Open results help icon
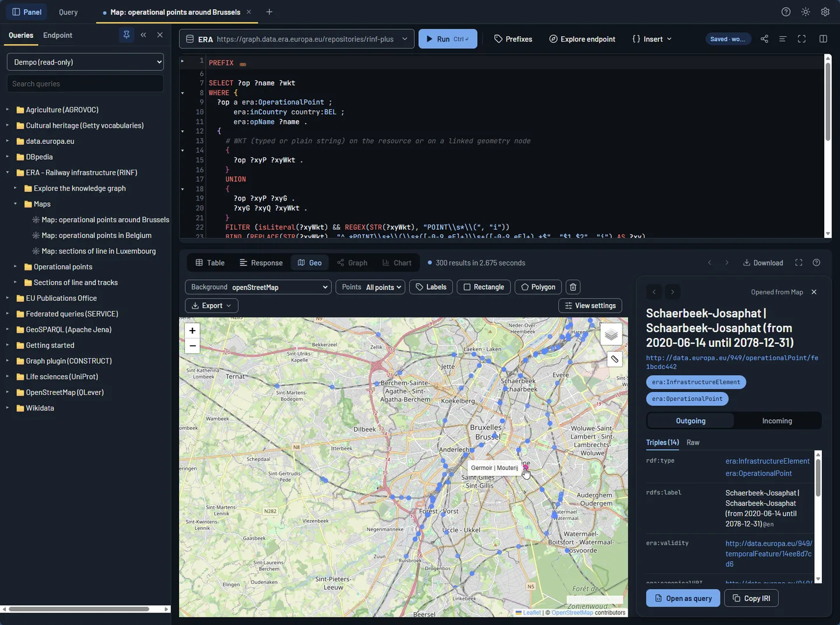This screenshot has width=840, height=625. click(816, 263)
